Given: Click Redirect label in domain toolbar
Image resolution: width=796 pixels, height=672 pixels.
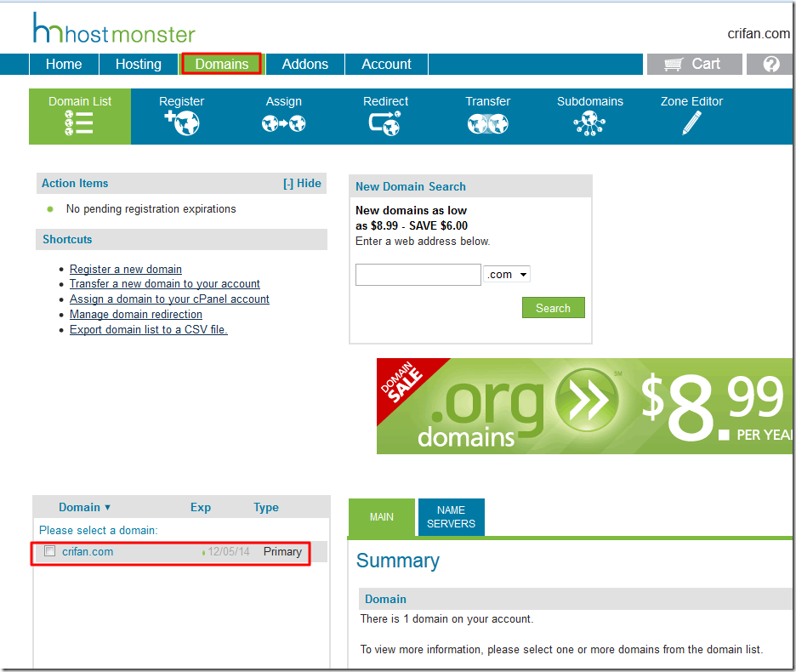Looking at the screenshot, I should click(x=385, y=101).
